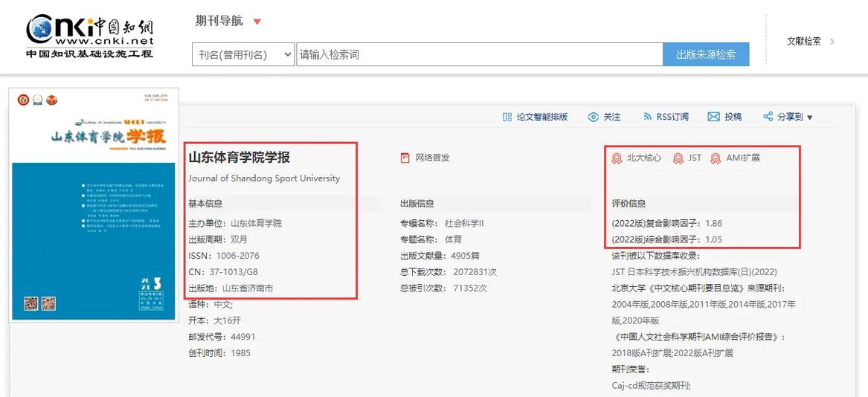The width and height of the screenshot is (868, 397).
Task: Click the 出版地 山东省济南市 value
Action: [x=248, y=288]
